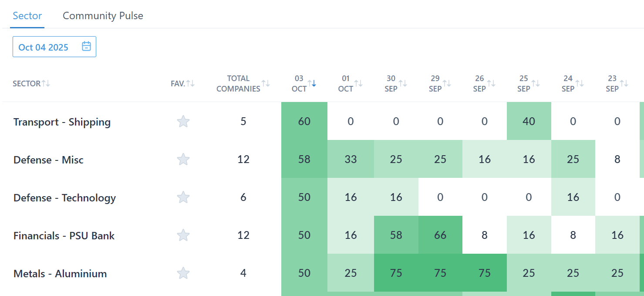This screenshot has height=296, width=644.
Task: Mark Financials - PSU Bank as favorite
Action: coord(183,235)
